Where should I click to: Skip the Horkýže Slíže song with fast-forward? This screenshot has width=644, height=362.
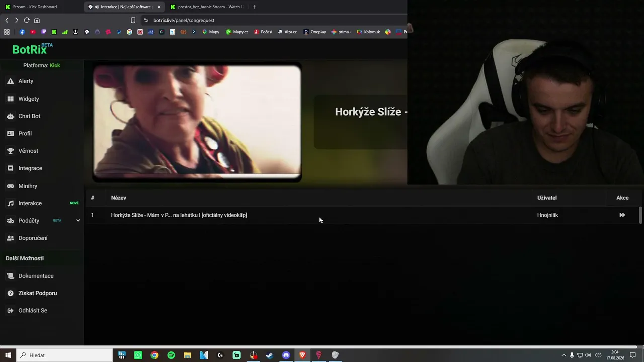[622, 215]
